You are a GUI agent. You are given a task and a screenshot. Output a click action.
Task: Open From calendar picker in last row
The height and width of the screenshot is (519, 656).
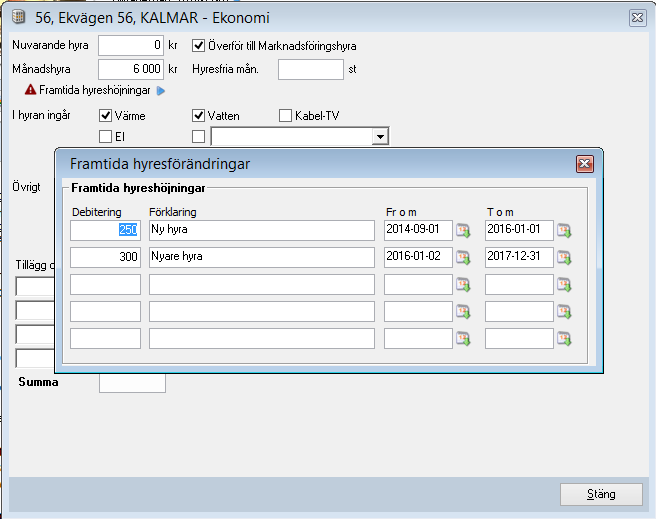[x=463, y=338]
